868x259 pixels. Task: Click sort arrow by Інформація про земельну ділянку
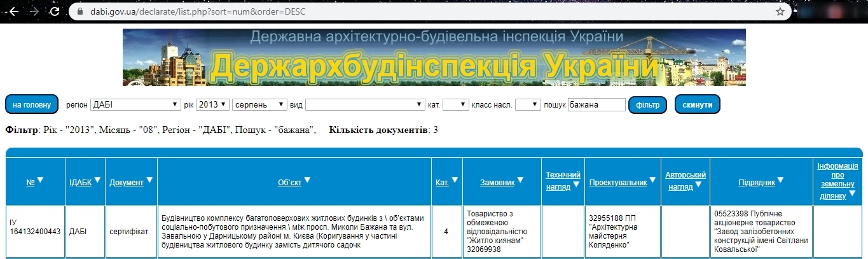(x=853, y=193)
